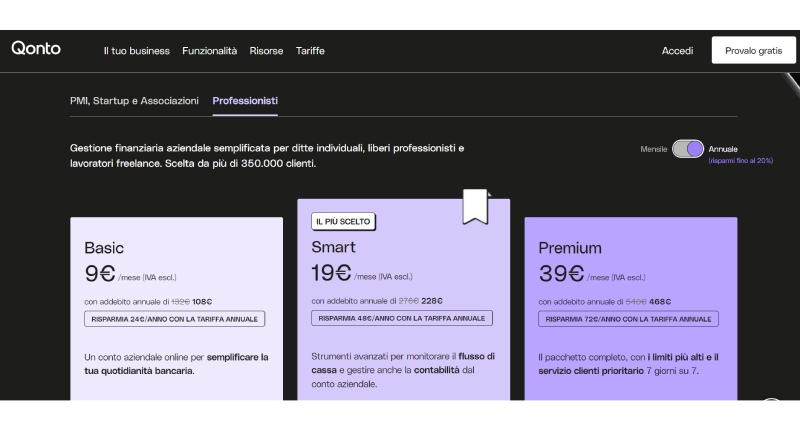Click the bookmark ribbon on Smart plan
Viewport: 800px width, 430px height.
pos(475,206)
